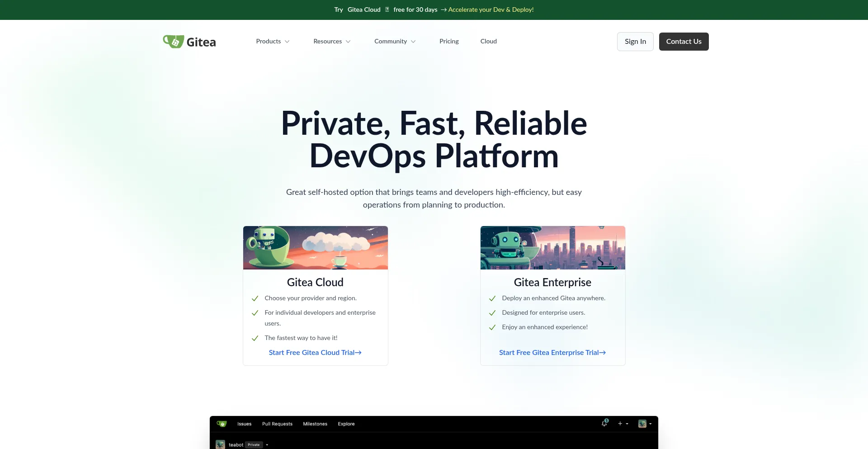Click the Gitea Enterprise city robot illustration
The image size is (868, 449).
coord(552,248)
